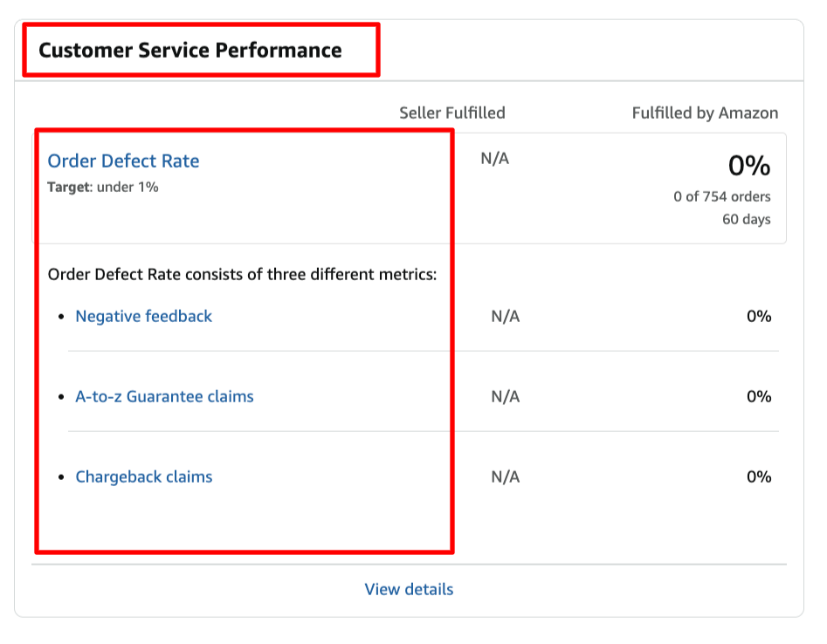Click the large 0% Order Defect Rate value

[749, 166]
